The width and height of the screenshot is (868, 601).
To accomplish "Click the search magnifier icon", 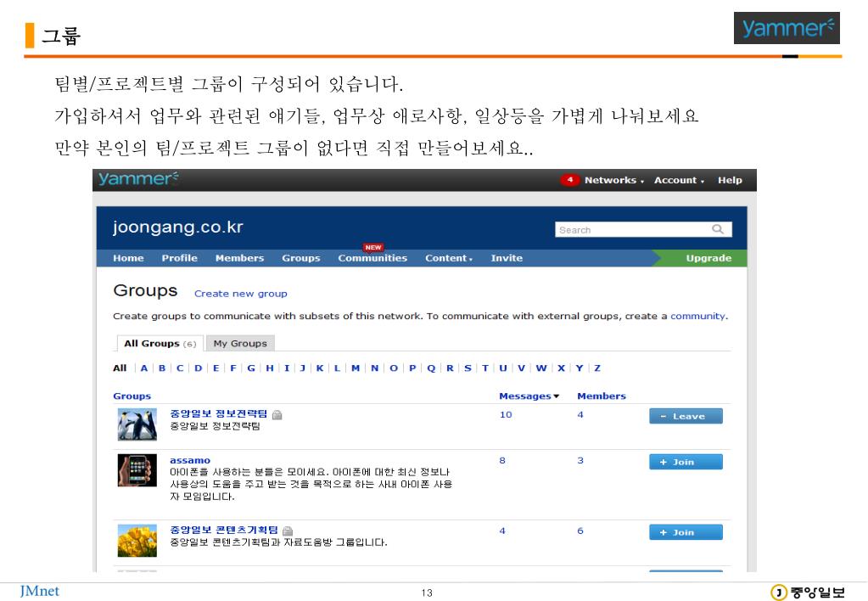I will coord(718,228).
